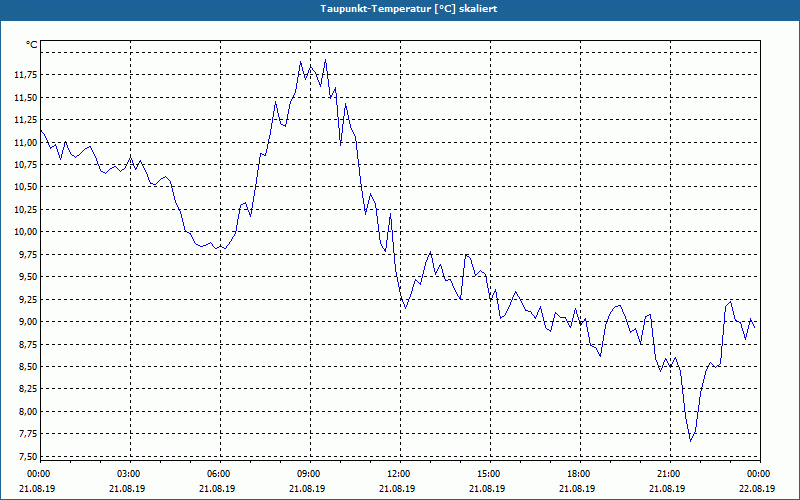Click the 10,50 y-axis label
The height and width of the screenshot is (500, 800).
(x=26, y=187)
